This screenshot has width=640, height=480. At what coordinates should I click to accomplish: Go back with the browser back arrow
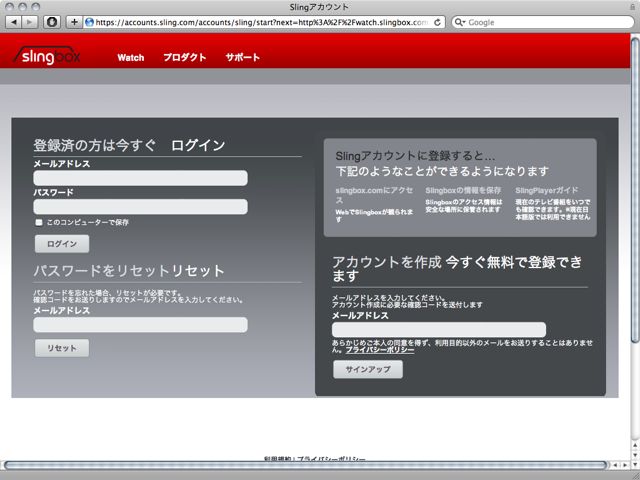click(13, 22)
